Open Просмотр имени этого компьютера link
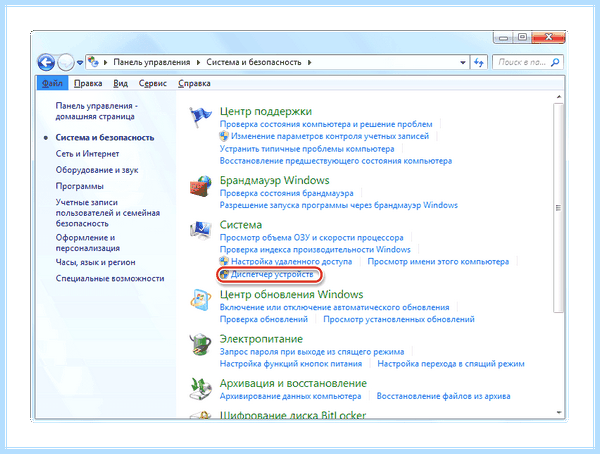The width and height of the screenshot is (600, 454). tap(438, 261)
